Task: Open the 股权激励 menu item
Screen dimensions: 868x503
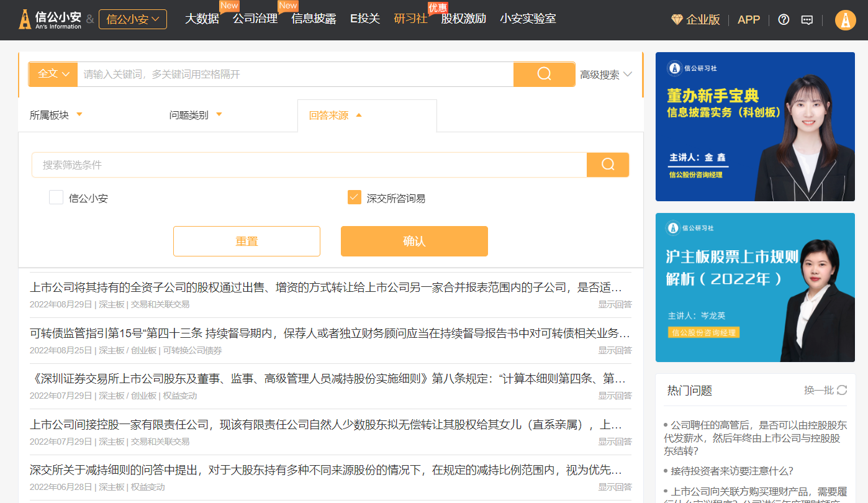Action: click(x=463, y=19)
